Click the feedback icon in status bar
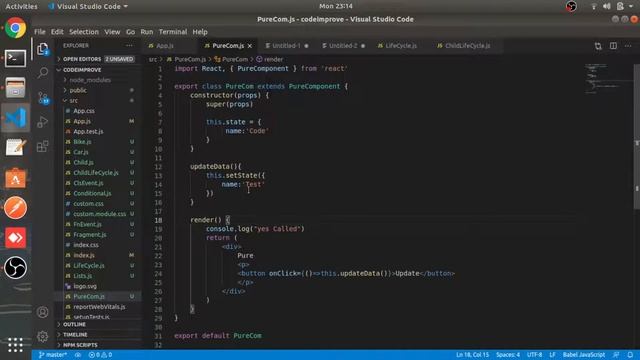 pos(616,355)
